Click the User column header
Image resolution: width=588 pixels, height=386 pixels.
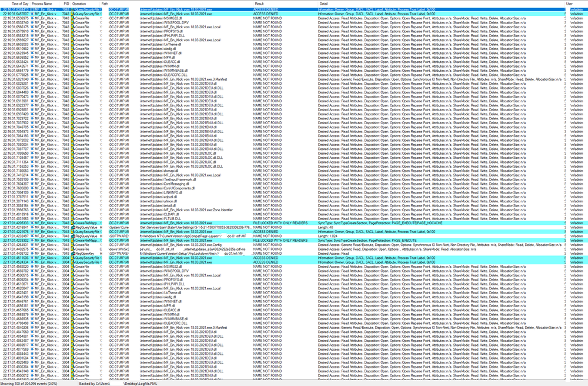569,4
